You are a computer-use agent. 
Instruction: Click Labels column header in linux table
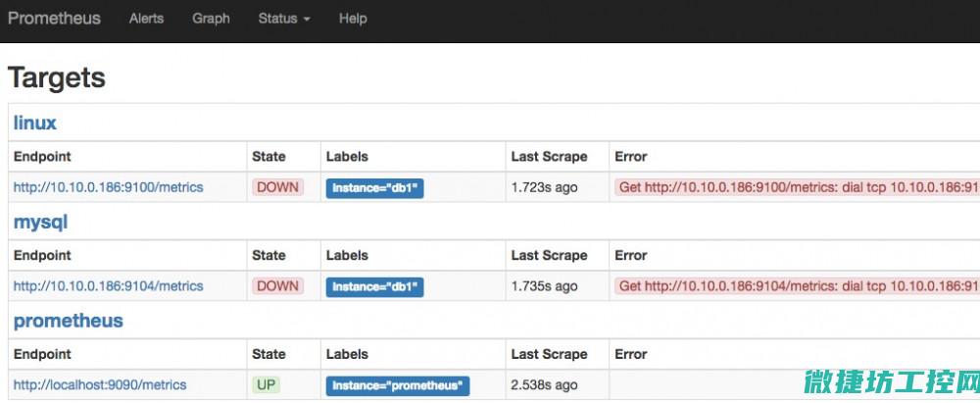click(348, 157)
